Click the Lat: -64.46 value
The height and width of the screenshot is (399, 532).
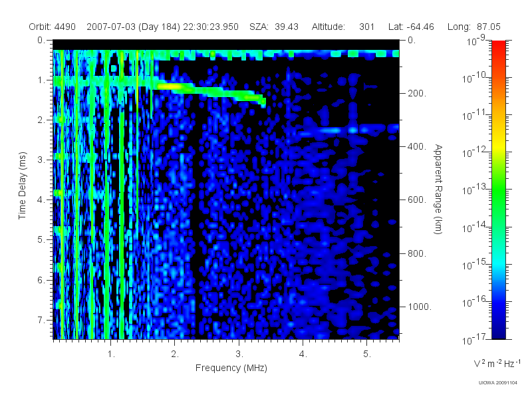click(x=411, y=27)
